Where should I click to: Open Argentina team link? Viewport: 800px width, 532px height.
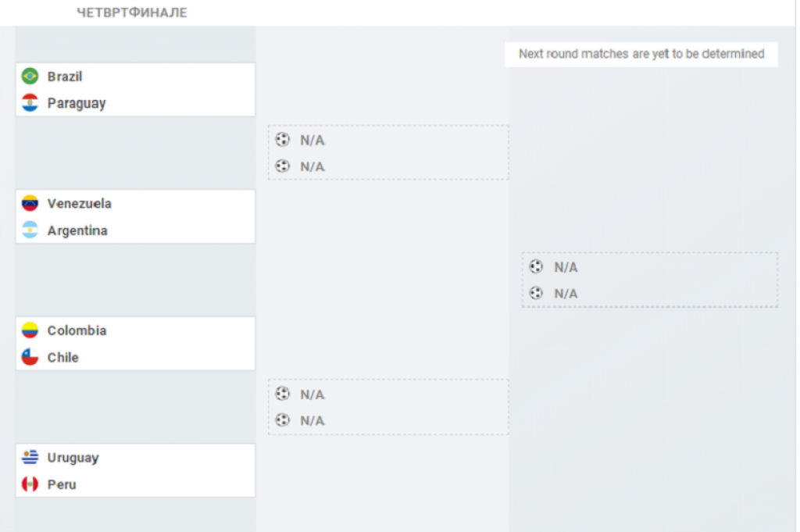coord(77,230)
